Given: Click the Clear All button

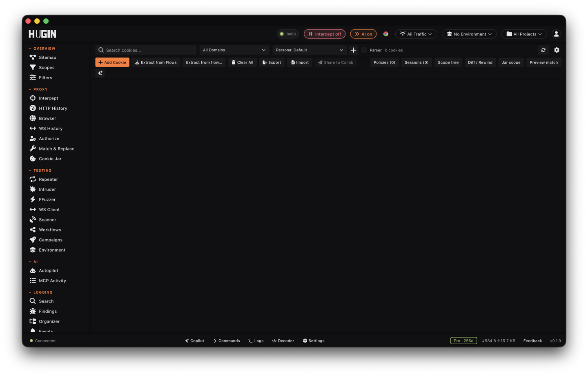Looking at the screenshot, I should (x=243, y=62).
